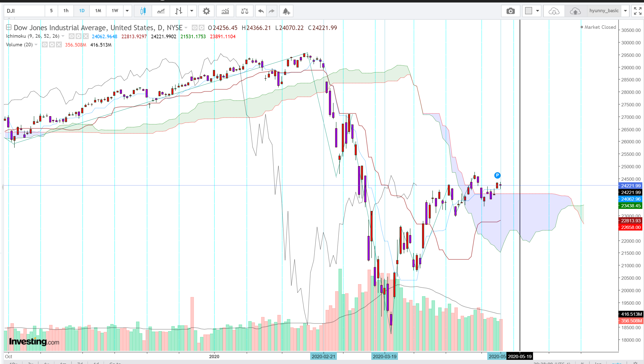
Task: Collapse legend with minus box by Dow Jones
Action: pos(9,27)
